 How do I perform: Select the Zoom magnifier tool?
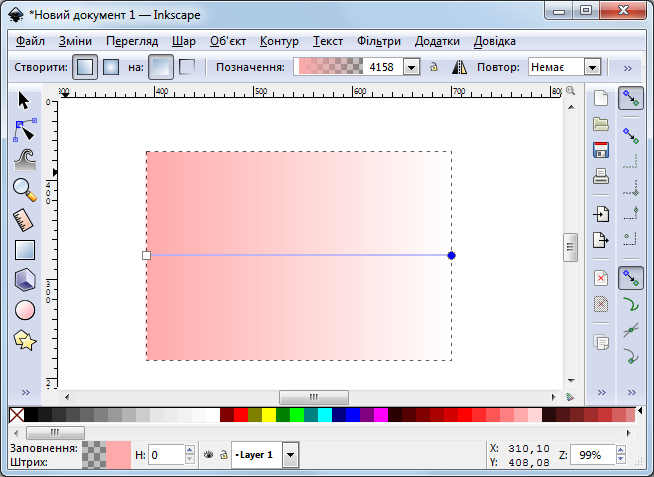click(25, 188)
